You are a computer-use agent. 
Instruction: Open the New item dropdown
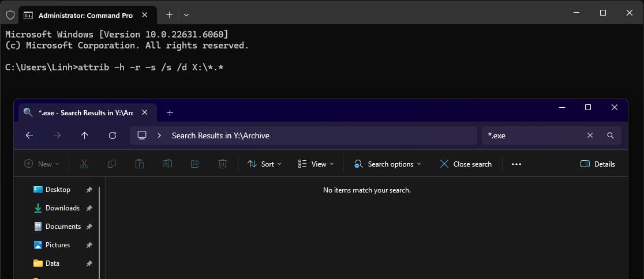click(42, 164)
